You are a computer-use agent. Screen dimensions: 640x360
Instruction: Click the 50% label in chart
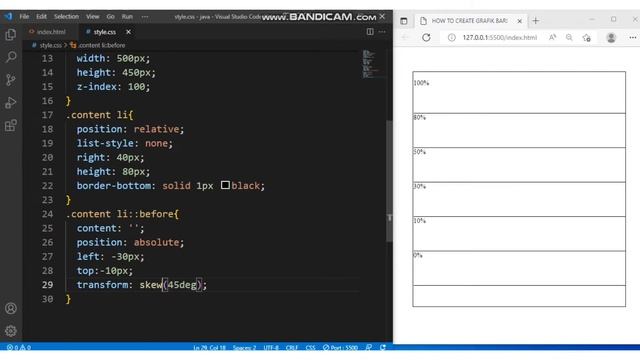(420, 152)
